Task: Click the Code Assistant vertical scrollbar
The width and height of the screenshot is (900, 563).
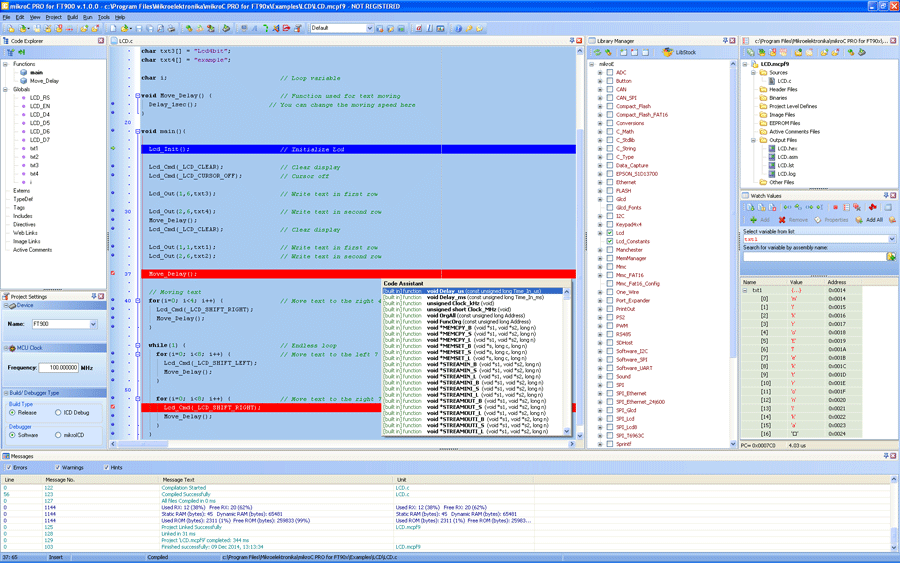Action: click(x=567, y=361)
